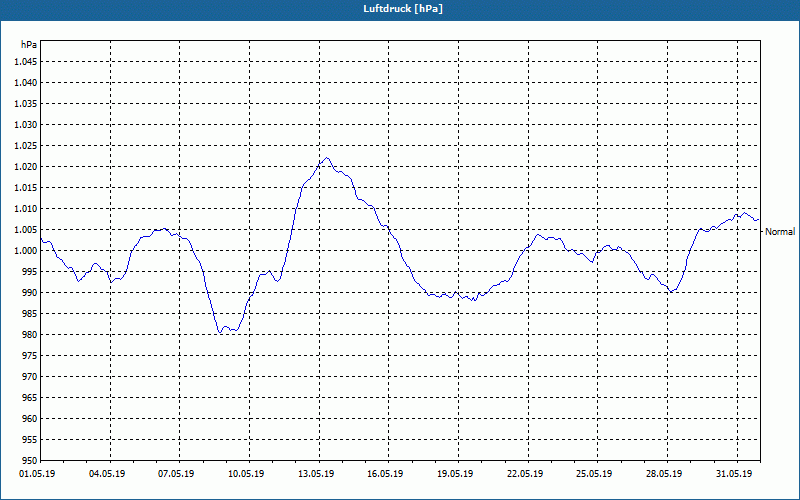Click the 980 axis value
Image resolution: width=800 pixels, height=500 pixels.
coord(30,335)
